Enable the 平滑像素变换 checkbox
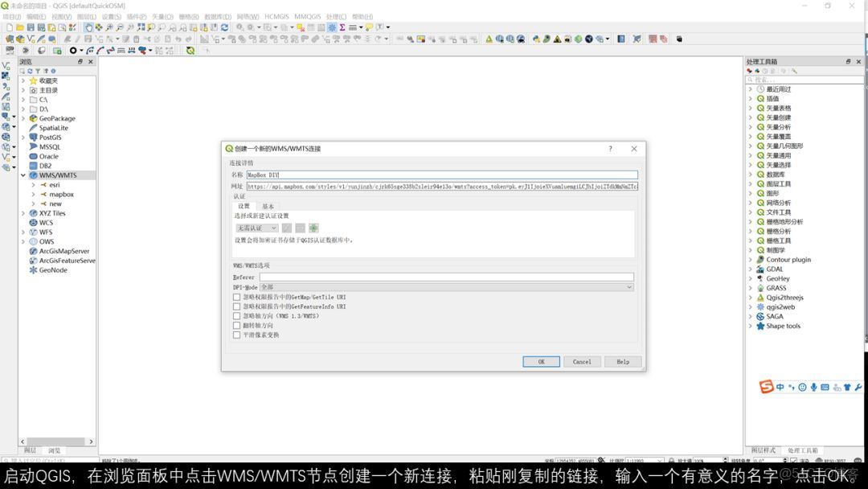This screenshot has width=868, height=489. [237, 335]
